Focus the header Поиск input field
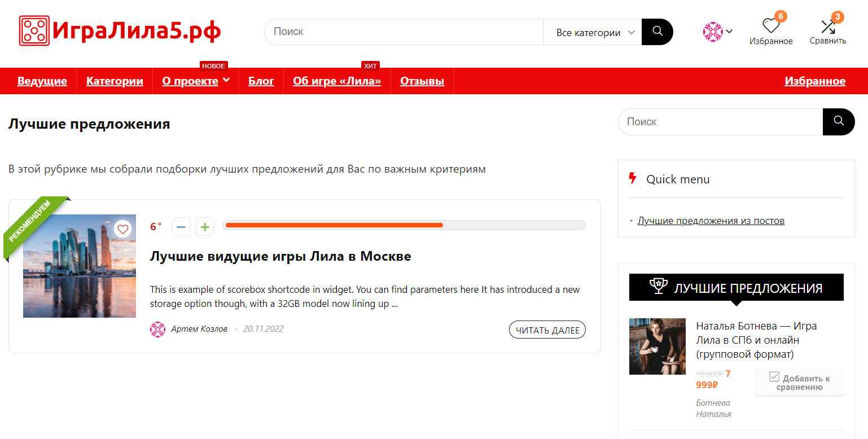The image size is (868, 439). click(404, 32)
